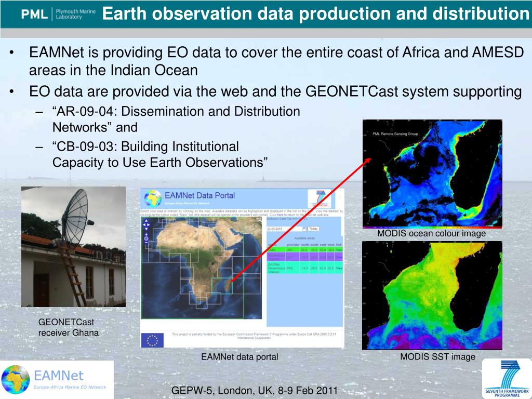
Task: Click the colour scale bar under ocean colour image
Action: 432,227
